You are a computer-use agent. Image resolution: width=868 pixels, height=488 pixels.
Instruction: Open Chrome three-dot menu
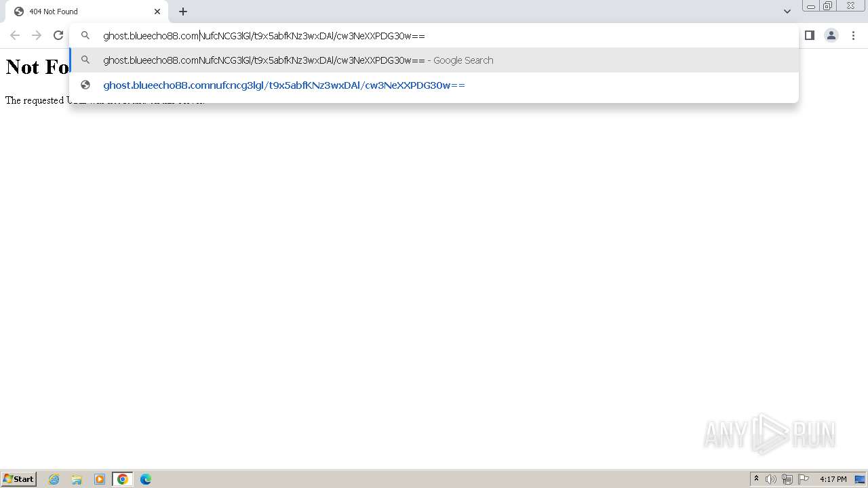tap(853, 35)
